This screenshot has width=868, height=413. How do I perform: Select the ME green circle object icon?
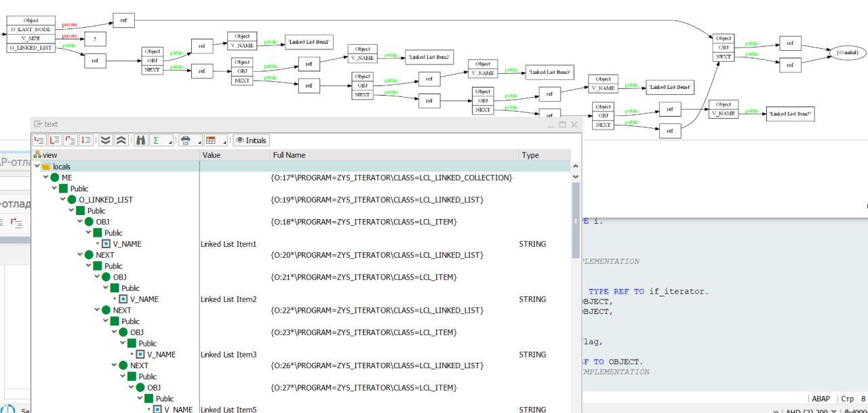click(55, 177)
